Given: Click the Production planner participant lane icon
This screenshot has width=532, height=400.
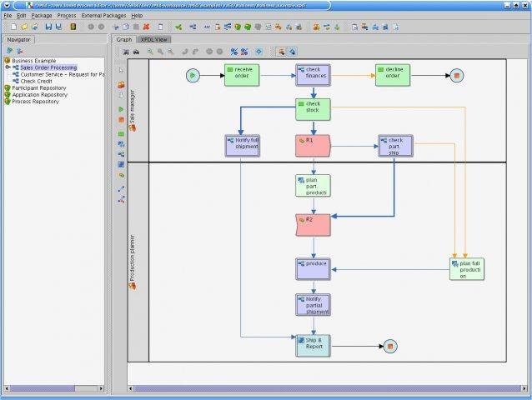Looking at the screenshot, I should (132, 286).
